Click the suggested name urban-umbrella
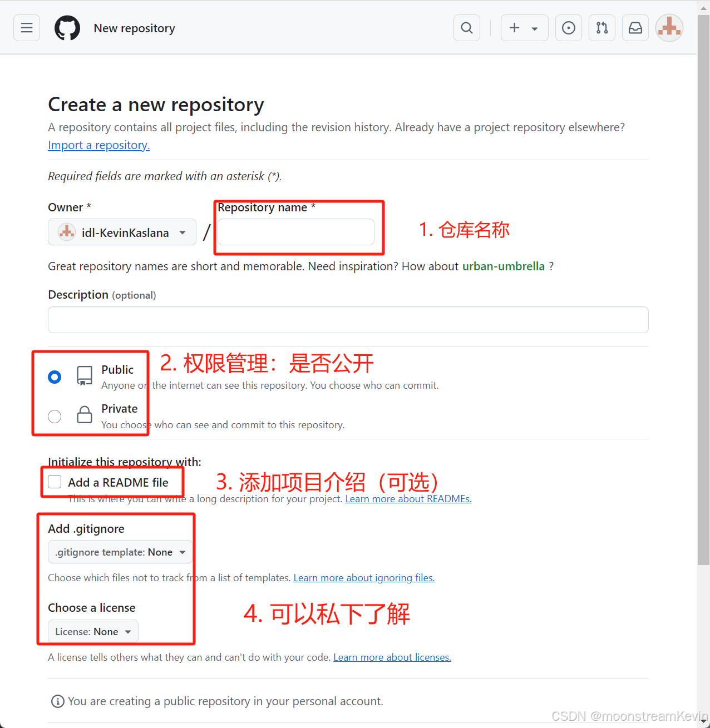 [504, 266]
